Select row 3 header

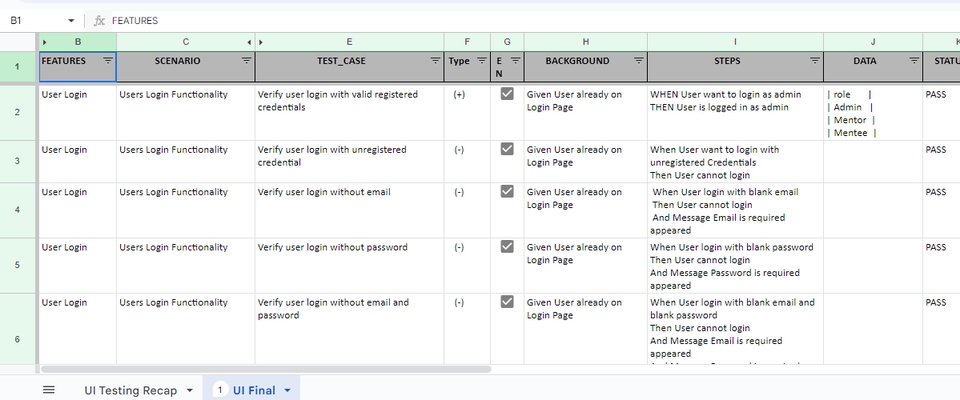point(17,161)
